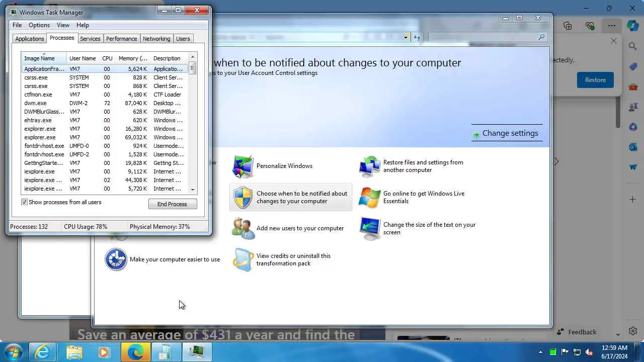
Task: Select the ehtray.exe process row
Action: point(105,120)
